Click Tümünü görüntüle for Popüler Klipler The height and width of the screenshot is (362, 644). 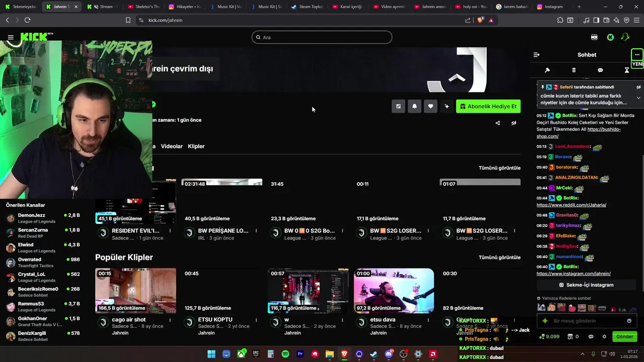(500, 257)
